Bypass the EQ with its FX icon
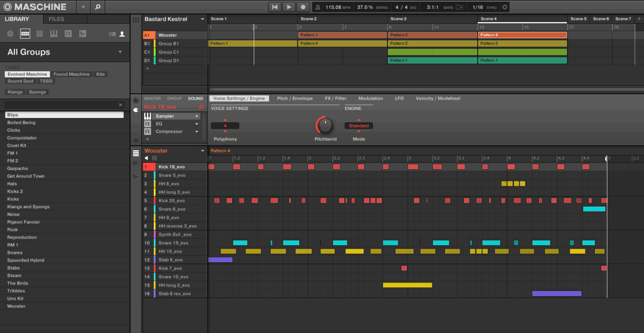 coord(148,124)
